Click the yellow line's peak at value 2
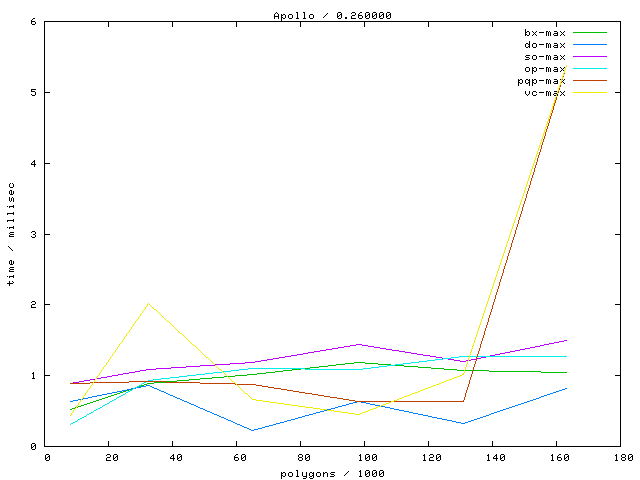This screenshot has width=640, height=480. [148, 304]
